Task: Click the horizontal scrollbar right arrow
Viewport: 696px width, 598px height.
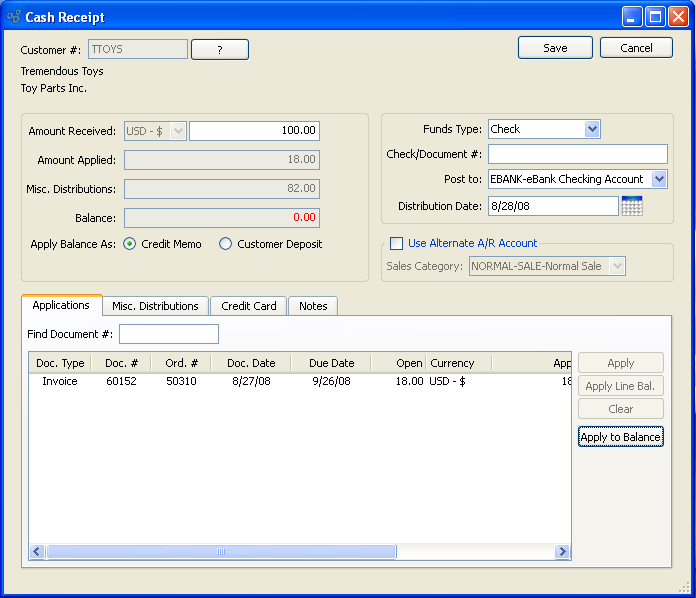Action: click(x=562, y=552)
